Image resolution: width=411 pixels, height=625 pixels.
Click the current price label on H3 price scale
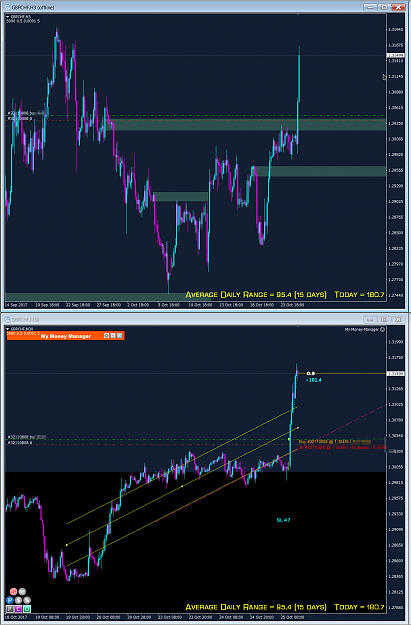[395, 55]
